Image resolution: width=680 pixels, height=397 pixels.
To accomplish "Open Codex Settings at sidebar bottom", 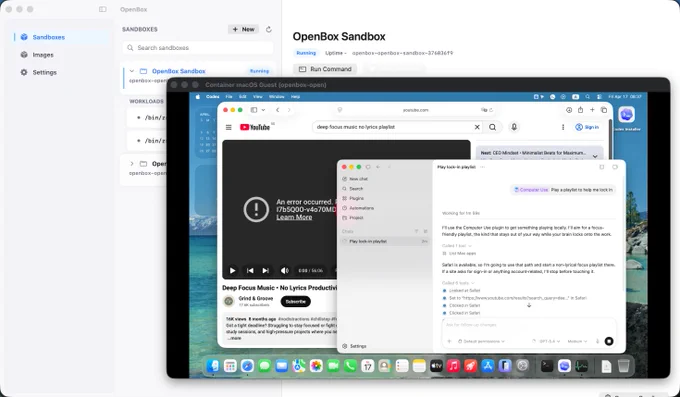I will click(354, 346).
